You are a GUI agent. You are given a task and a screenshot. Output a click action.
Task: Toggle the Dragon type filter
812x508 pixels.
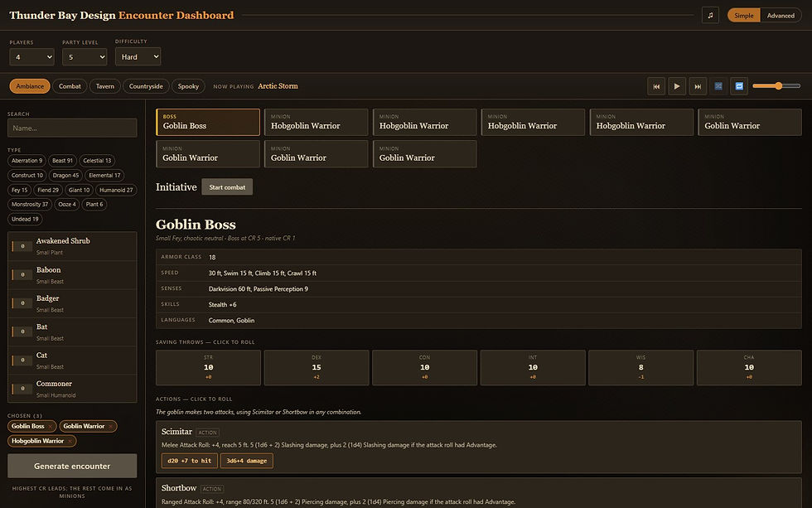(x=65, y=176)
